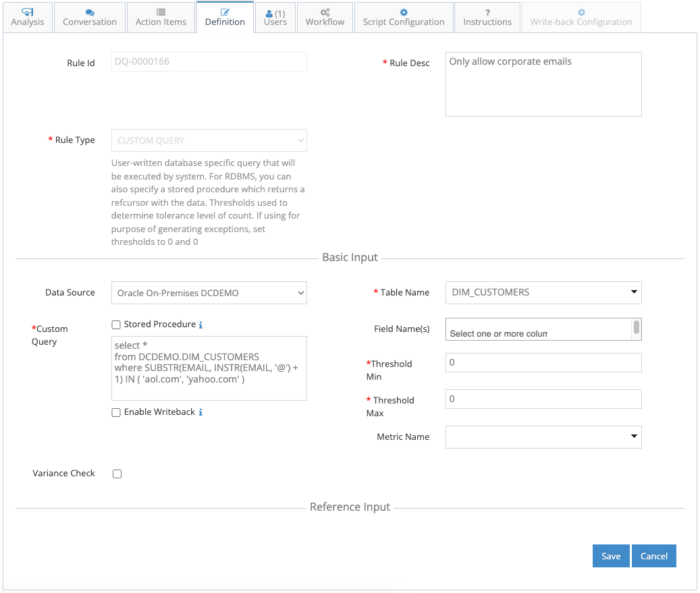Viewport: 700px width, 593px height.
Task: Select the Definition tab
Action: [x=225, y=18]
